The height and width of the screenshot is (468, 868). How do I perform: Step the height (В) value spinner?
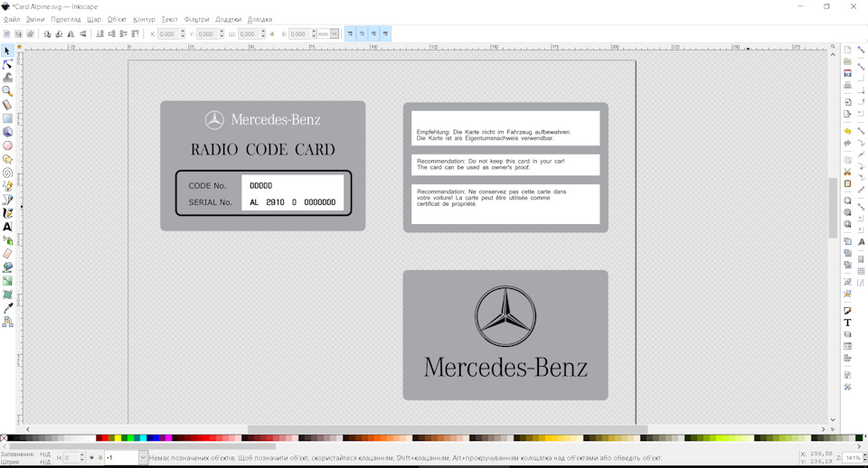[x=314, y=33]
